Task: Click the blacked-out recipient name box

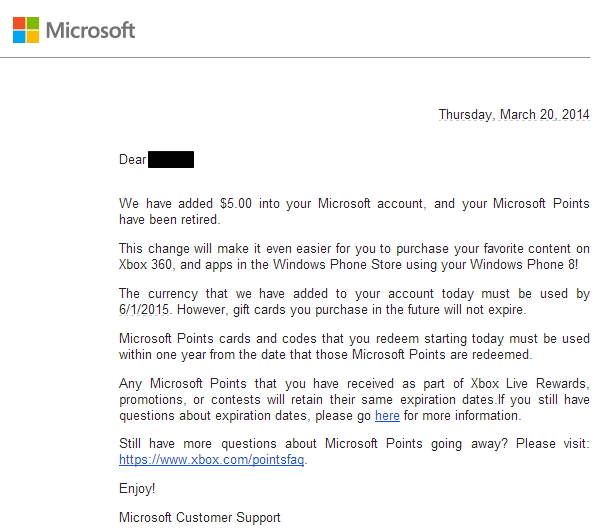Action: 170,159
